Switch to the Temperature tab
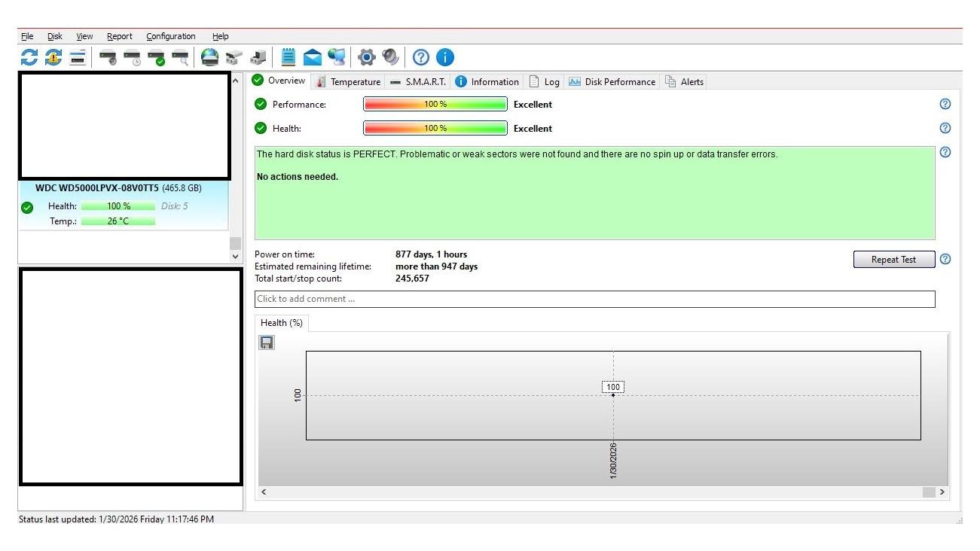 click(x=349, y=82)
